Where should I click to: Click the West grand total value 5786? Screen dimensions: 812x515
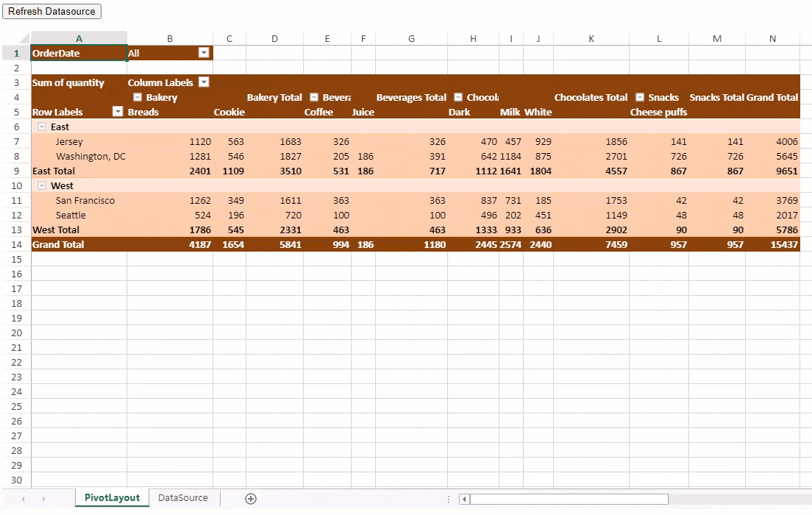click(787, 230)
